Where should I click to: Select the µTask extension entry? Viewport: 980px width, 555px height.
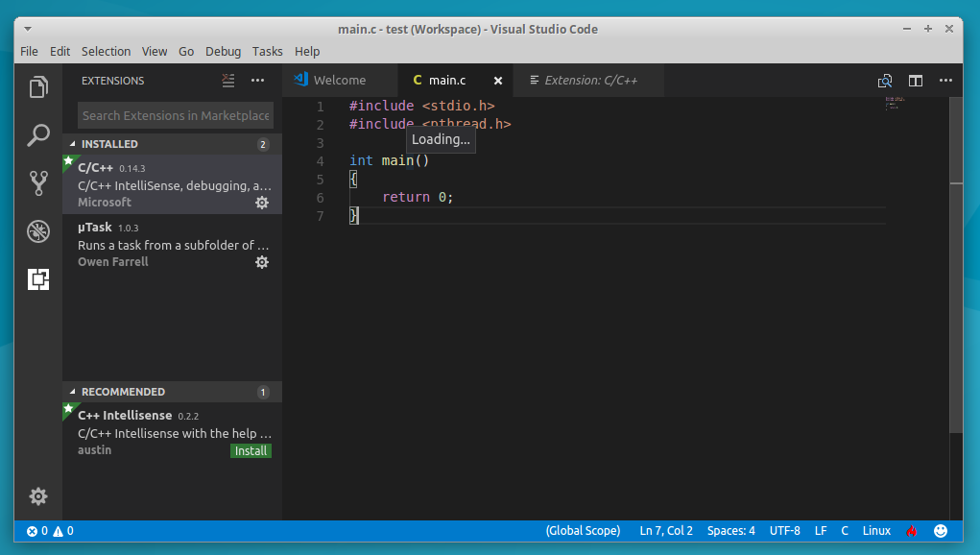click(173, 244)
